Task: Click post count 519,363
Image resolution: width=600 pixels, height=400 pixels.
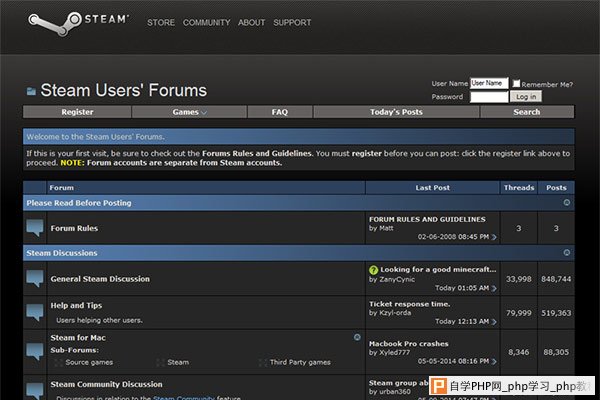Action: [x=556, y=313]
